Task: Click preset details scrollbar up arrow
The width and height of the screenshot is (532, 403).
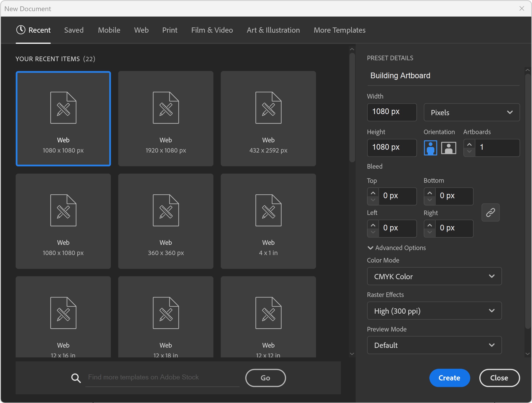Action: (x=528, y=70)
